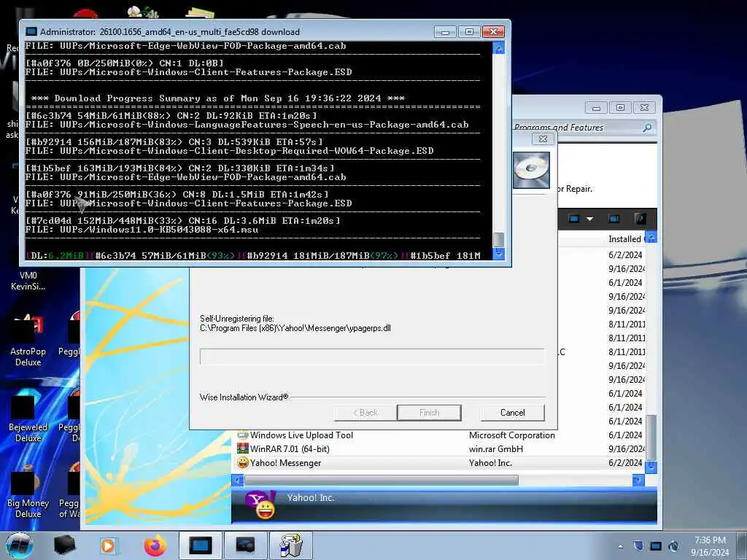Click the 8/11/2011 date beside the row ending 'C'
Screen dimensions: 747x560
[627, 352]
